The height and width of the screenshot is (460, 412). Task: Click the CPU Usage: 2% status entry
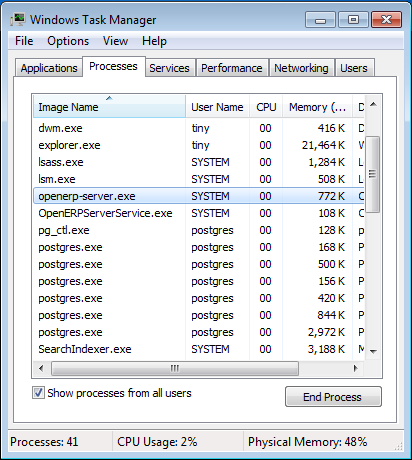tap(157, 442)
